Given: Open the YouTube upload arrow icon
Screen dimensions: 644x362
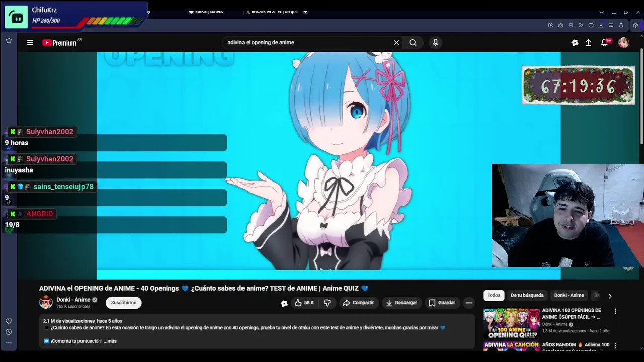Looking at the screenshot, I should (x=588, y=43).
